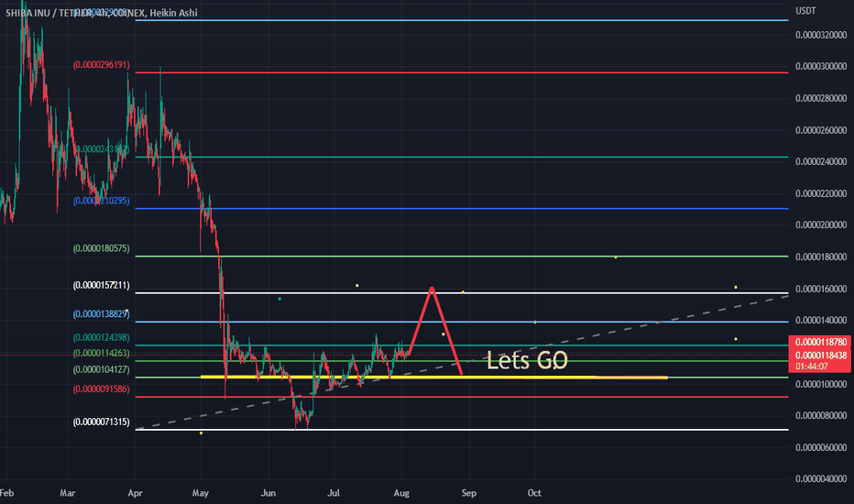Select the red level label (0.0000091586)
The height and width of the screenshot is (504, 854).
point(102,389)
